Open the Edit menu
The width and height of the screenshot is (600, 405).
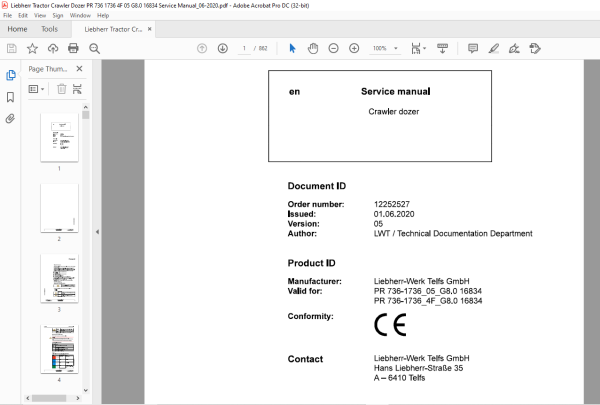[23, 15]
